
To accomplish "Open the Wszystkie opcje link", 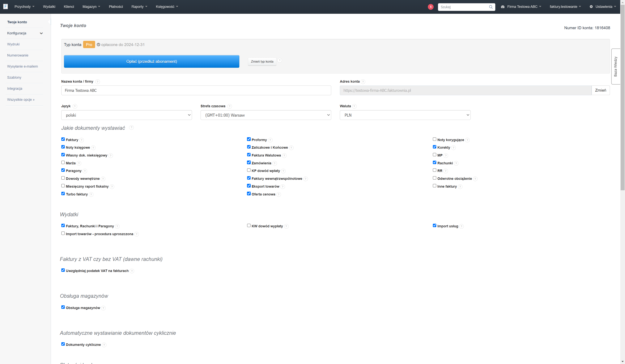I will coord(21,100).
